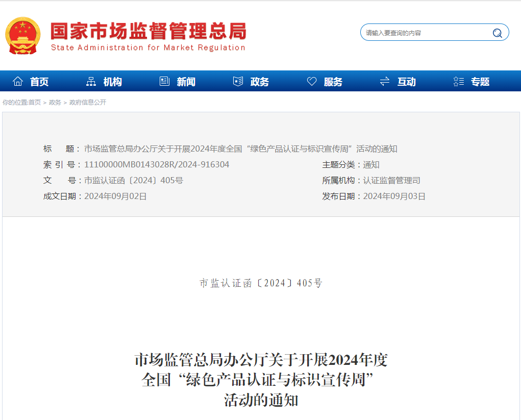Click the 首页 breadcrumb link
Viewport: 521px width, 420px height.
[x=35, y=103]
